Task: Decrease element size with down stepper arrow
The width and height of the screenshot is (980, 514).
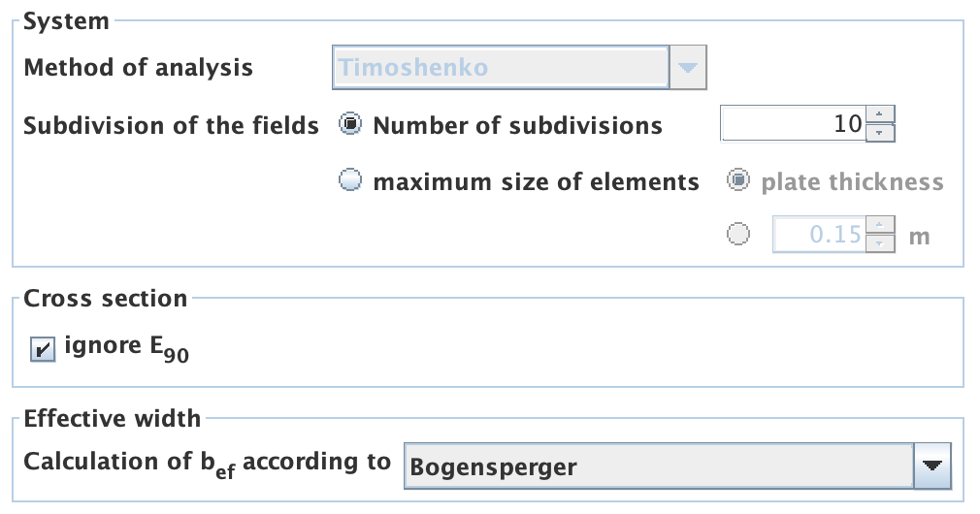Action: tap(879, 243)
